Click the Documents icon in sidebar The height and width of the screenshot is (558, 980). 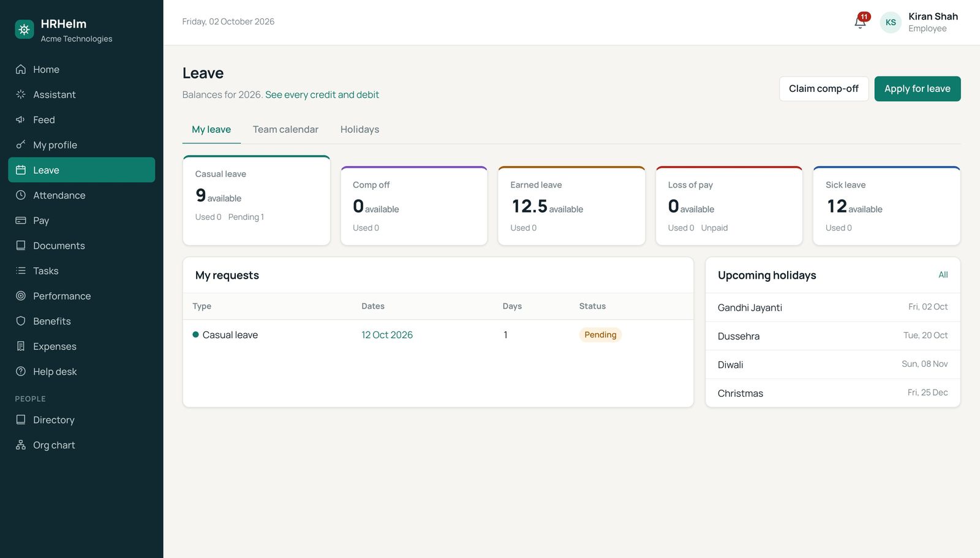[x=21, y=245]
